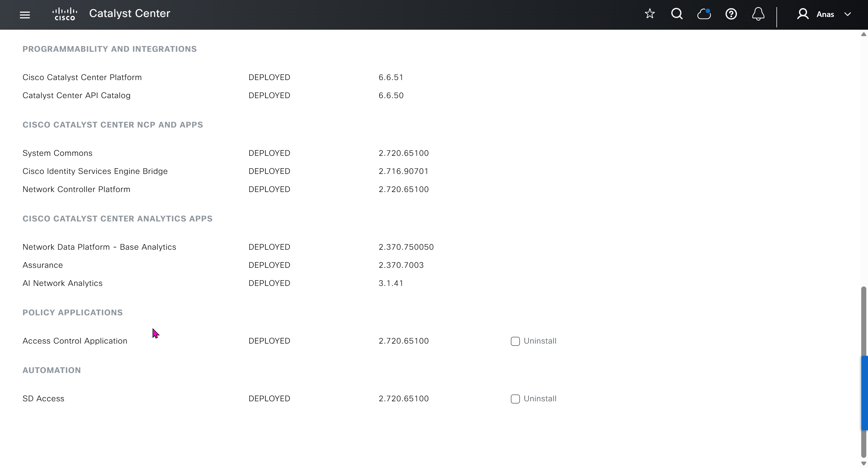Click the Anas username label

click(825, 14)
